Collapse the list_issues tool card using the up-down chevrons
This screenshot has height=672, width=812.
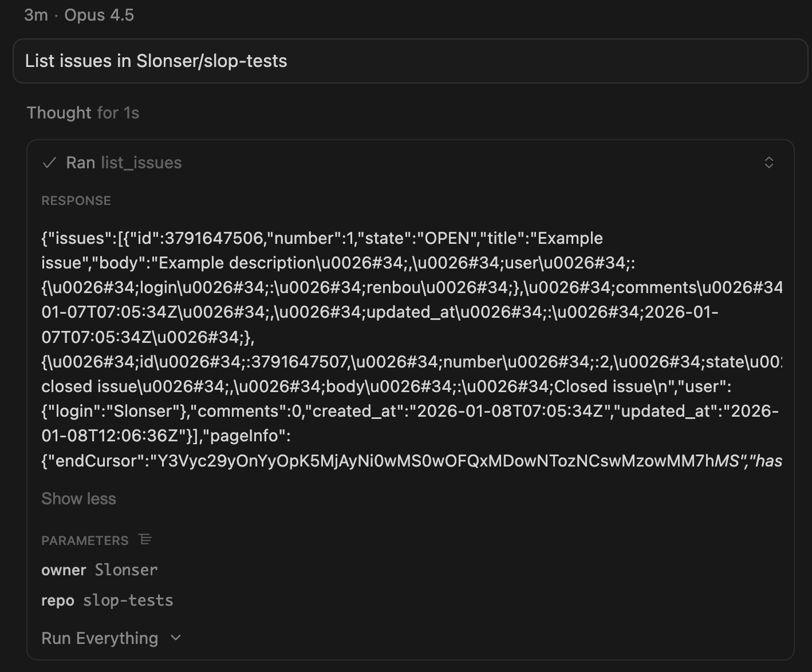tap(768, 163)
